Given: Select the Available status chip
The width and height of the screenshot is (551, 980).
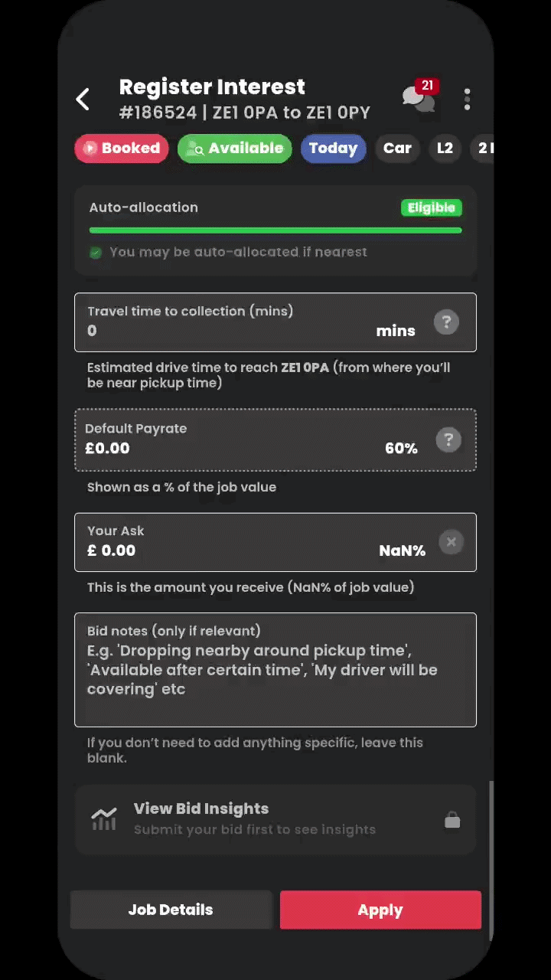Looking at the screenshot, I should click(x=235, y=149).
